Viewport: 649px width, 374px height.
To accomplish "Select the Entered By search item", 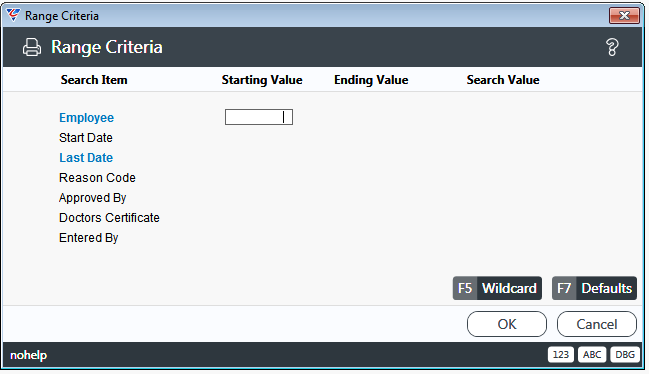I will click(x=89, y=238).
